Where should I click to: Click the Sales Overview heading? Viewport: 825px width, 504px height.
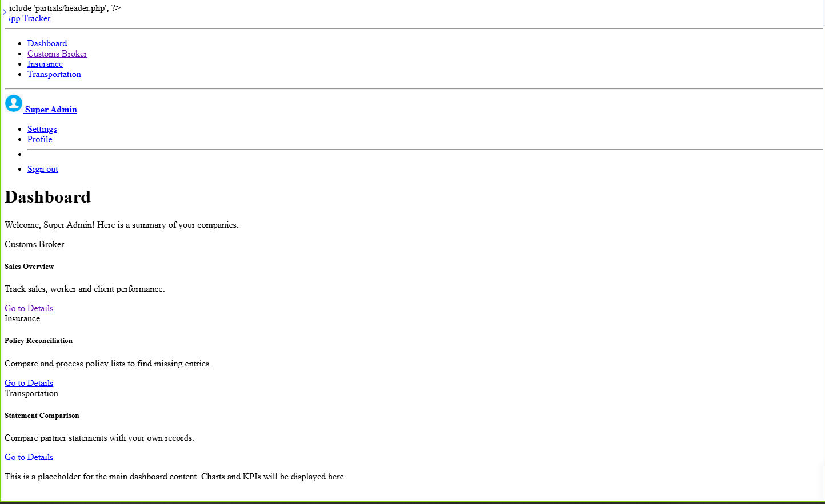29,267
